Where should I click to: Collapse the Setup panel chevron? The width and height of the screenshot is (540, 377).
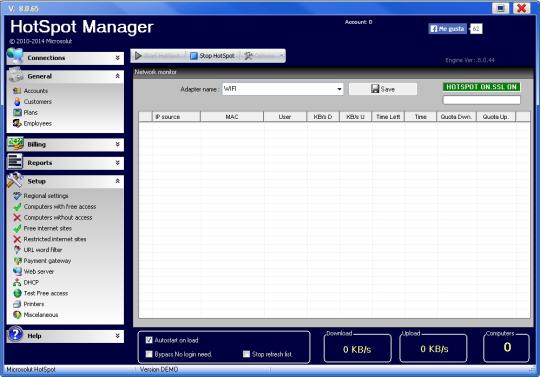coord(117,181)
